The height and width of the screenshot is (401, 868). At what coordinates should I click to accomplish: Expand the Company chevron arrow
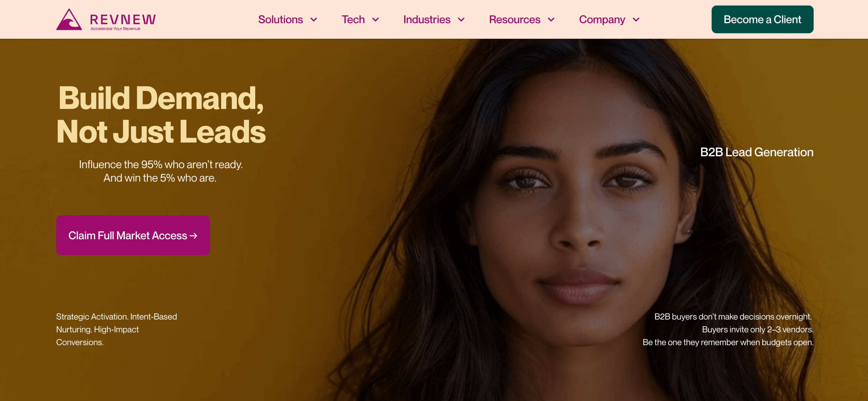point(636,20)
